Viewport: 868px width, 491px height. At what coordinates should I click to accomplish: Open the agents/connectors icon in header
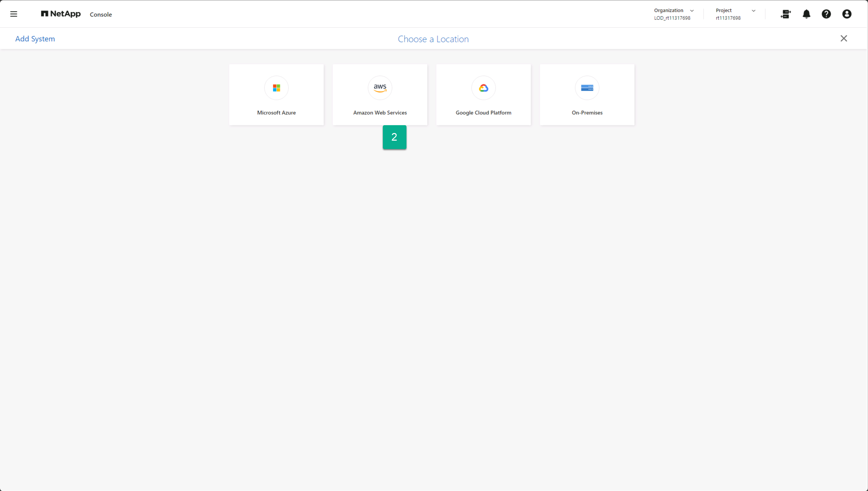coord(785,14)
